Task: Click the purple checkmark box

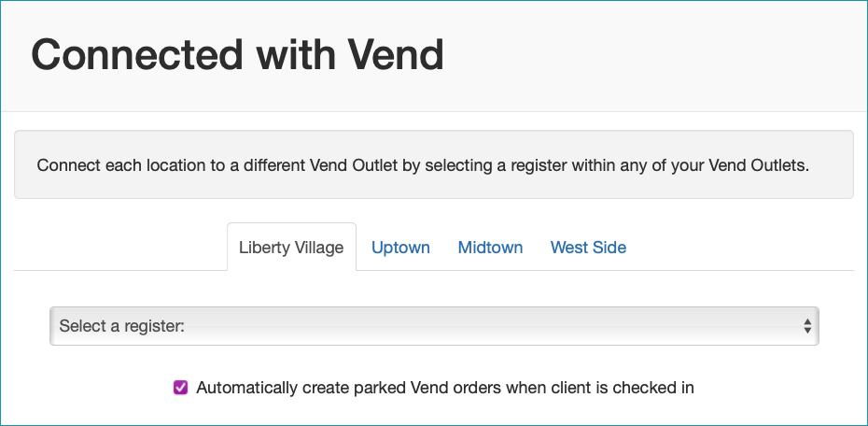Action: [x=181, y=387]
